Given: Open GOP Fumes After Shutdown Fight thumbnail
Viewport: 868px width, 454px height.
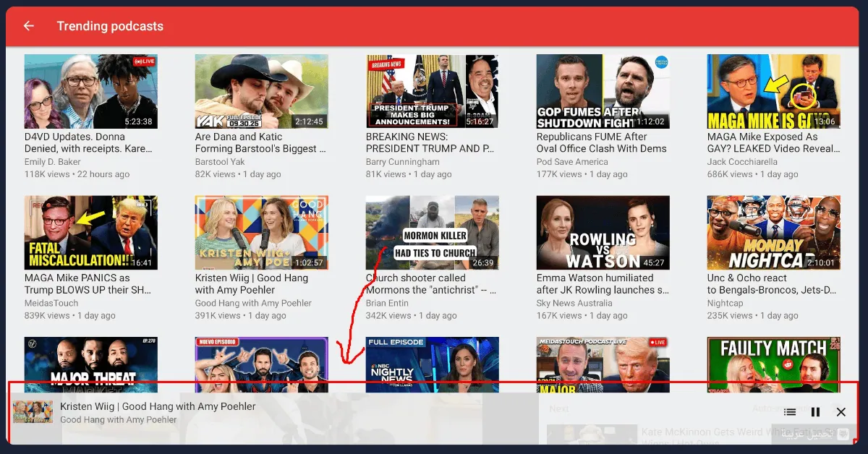Looking at the screenshot, I should [603, 91].
